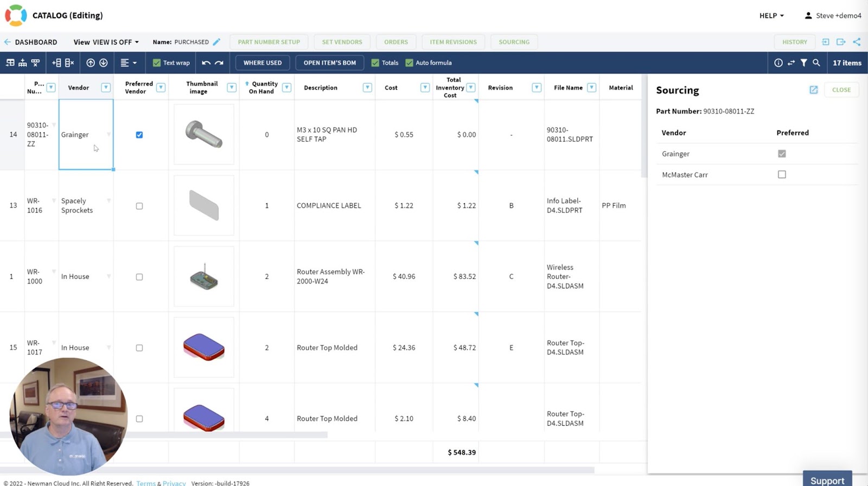The width and height of the screenshot is (868, 486).
Task: Close the Sourcing panel with CLOSE
Action: [x=841, y=90]
